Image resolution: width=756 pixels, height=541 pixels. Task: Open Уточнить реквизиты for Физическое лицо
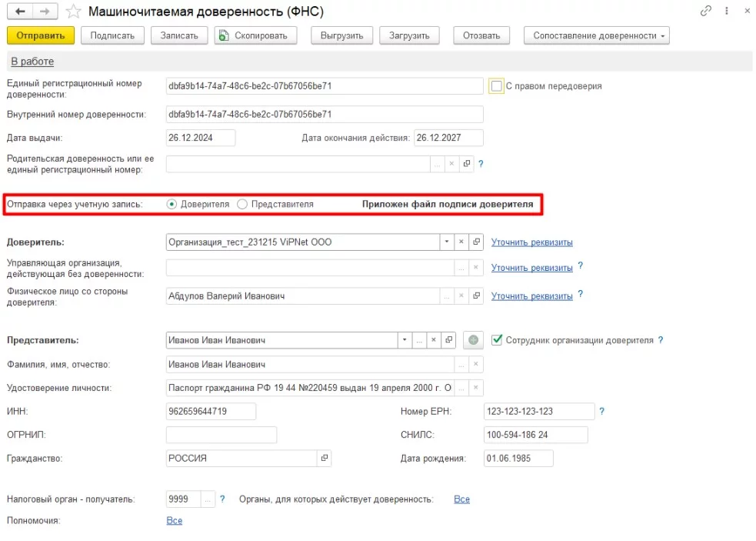click(x=531, y=296)
